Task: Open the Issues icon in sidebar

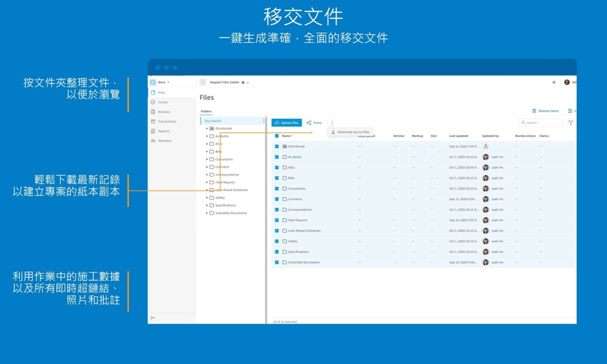Action: (x=153, y=102)
